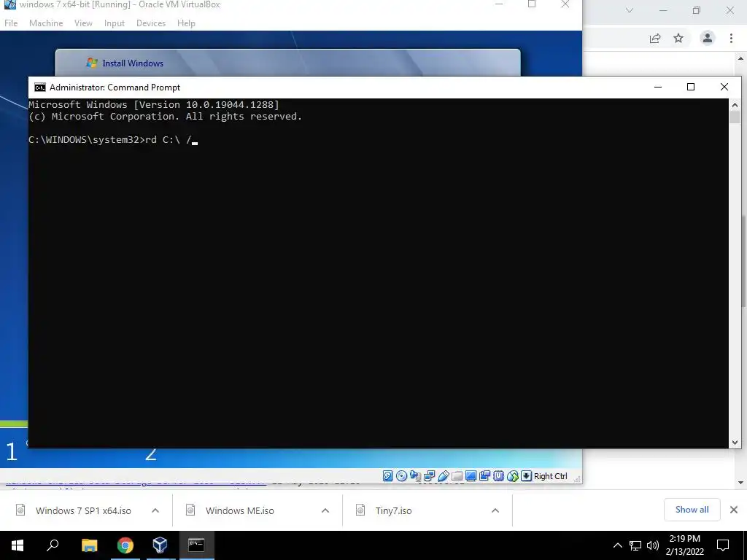Open the notification center icon
747x560 pixels.
723,545
